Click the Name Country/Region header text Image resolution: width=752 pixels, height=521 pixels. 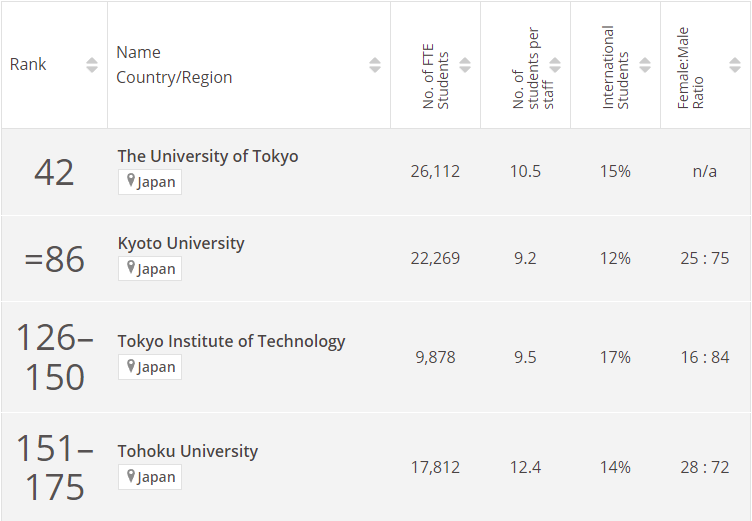(x=174, y=65)
